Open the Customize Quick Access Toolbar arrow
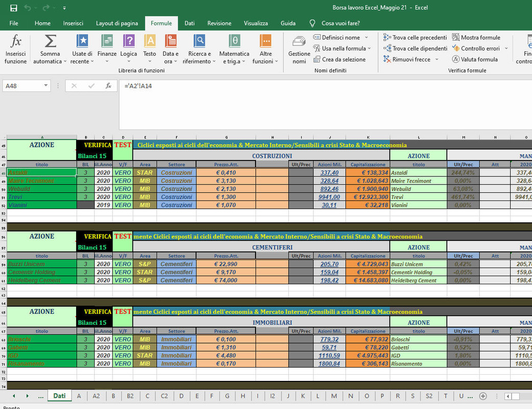Screen dimensions: 532x409 pyautogui.click(x=64, y=8)
